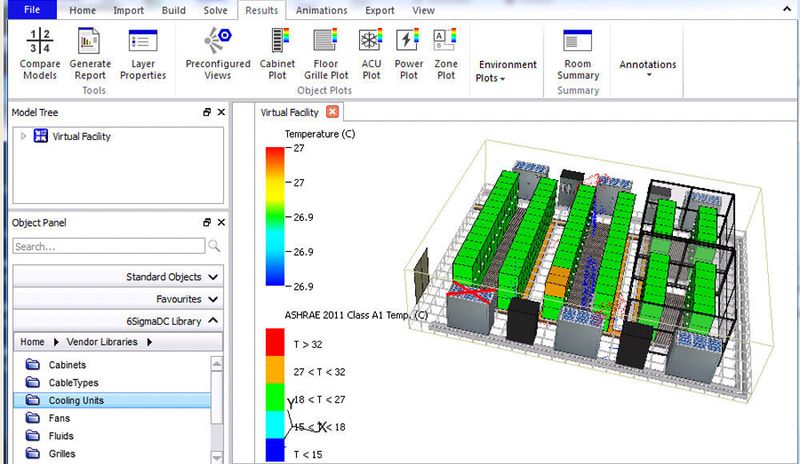Switch to the Build ribbon tab
Screen dimensions: 800x464
(173, 10)
